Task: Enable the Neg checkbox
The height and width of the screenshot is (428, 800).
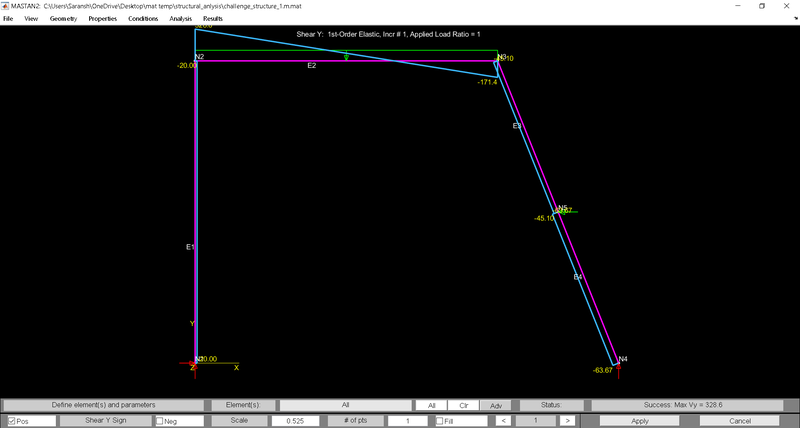Action: (160, 421)
